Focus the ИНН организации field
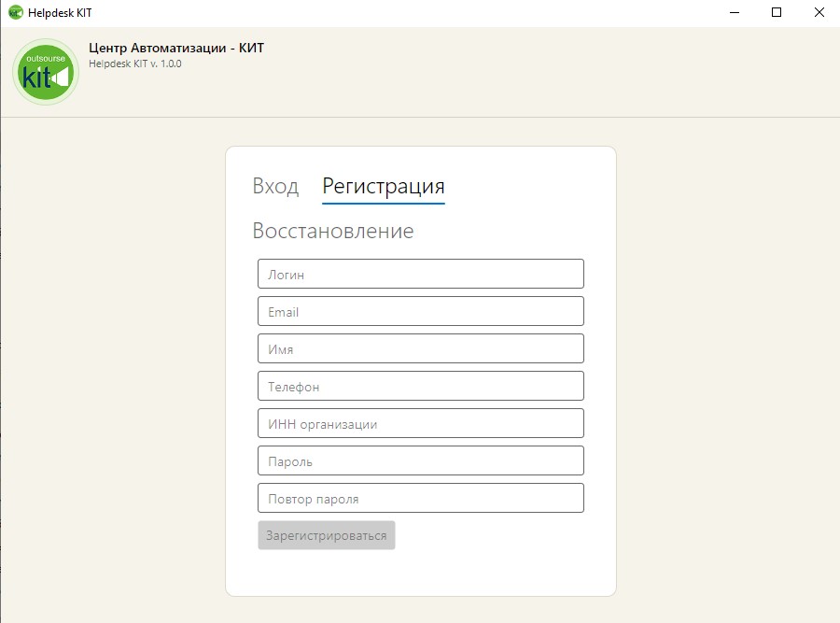 click(x=420, y=423)
